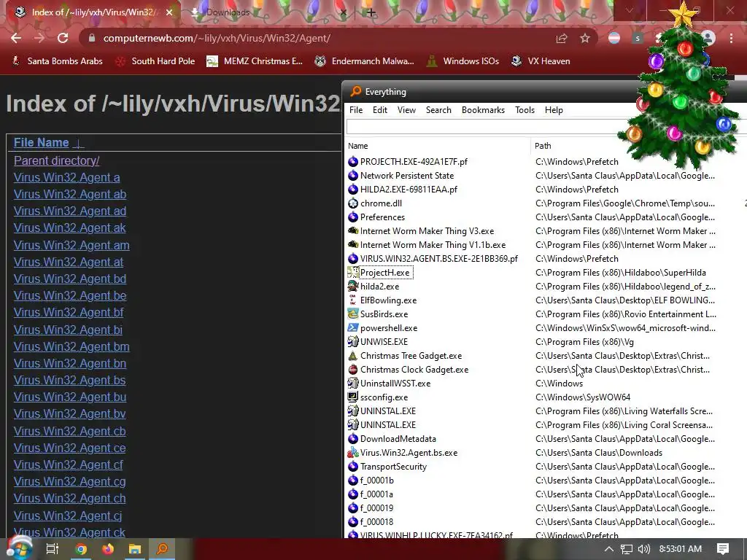747x560 pixels.
Task: Open the Bookmarks menu in Everything
Action: coord(483,110)
